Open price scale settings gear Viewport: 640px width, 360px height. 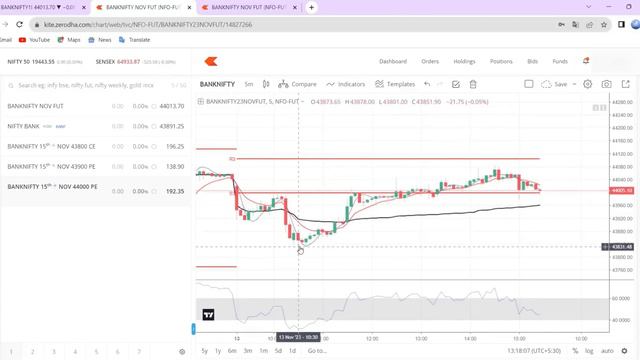click(624, 351)
